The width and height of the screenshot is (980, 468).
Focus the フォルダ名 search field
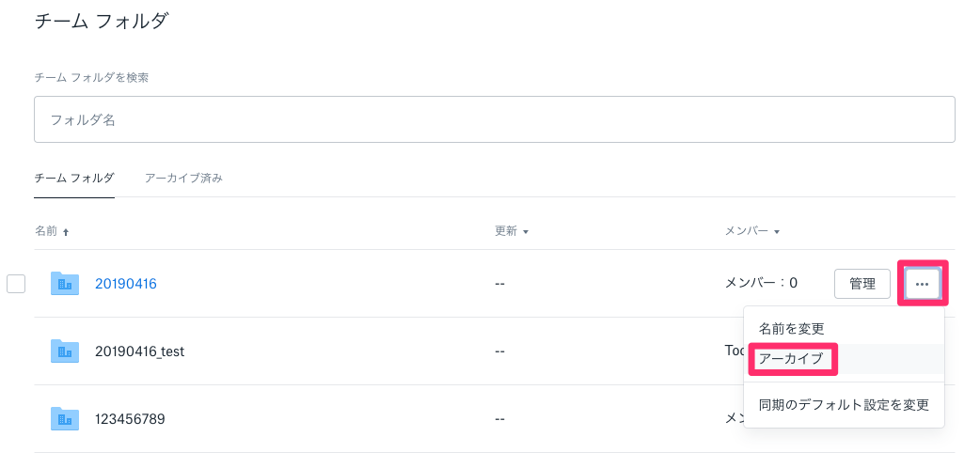coord(495,119)
